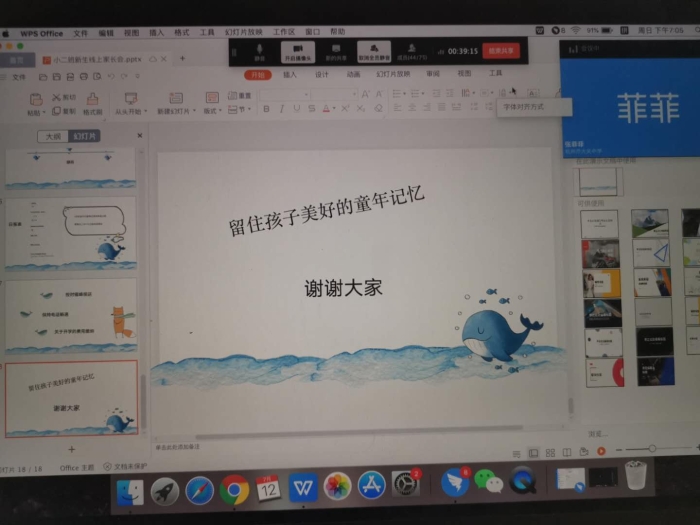Click the superscript X² icon

345,108
